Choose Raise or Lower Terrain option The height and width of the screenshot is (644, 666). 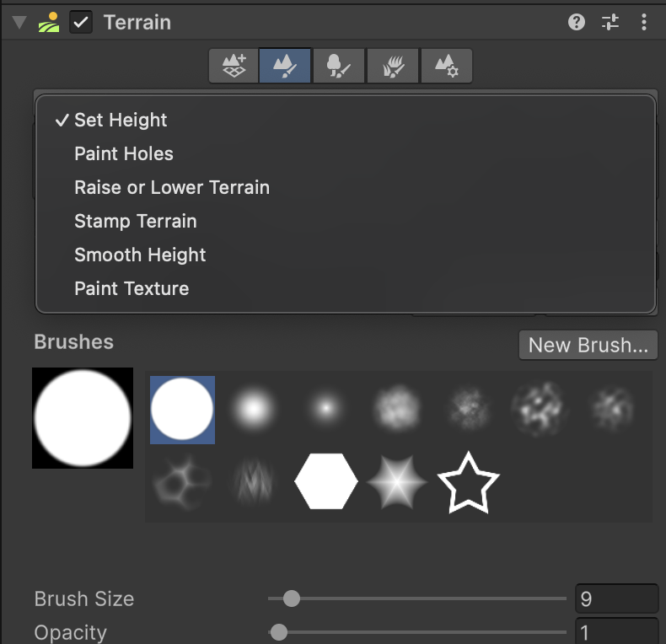pos(172,187)
